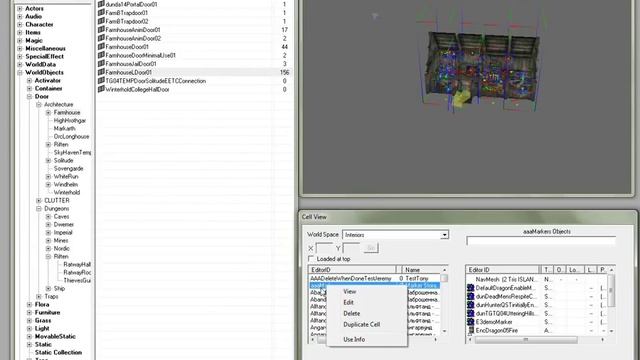
Task: Select the RatwayHall tree item
Action: click(77, 264)
